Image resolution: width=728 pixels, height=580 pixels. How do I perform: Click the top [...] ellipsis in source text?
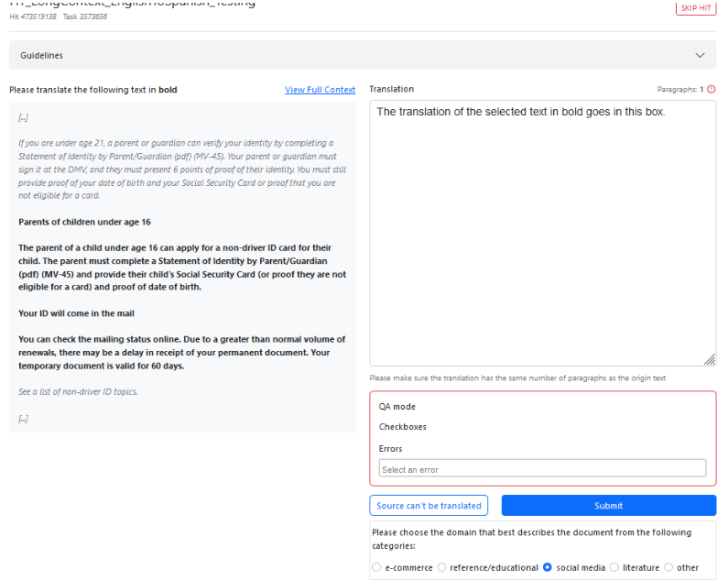point(24,117)
